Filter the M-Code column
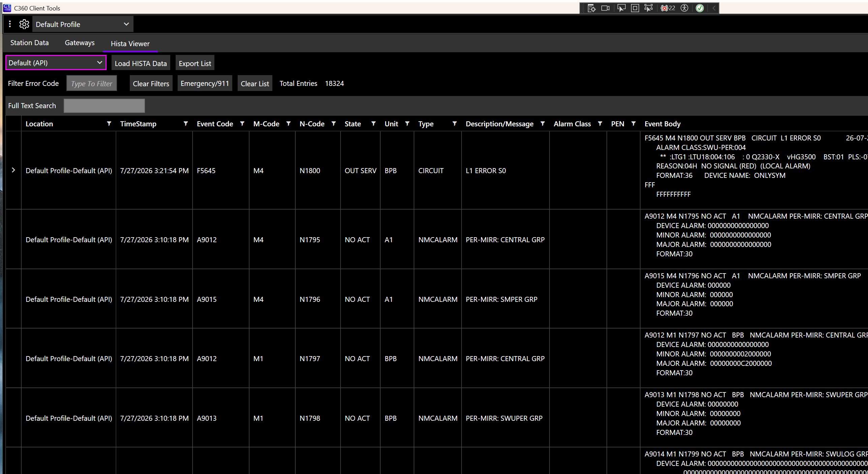Image resolution: width=868 pixels, height=474 pixels. [x=288, y=124]
